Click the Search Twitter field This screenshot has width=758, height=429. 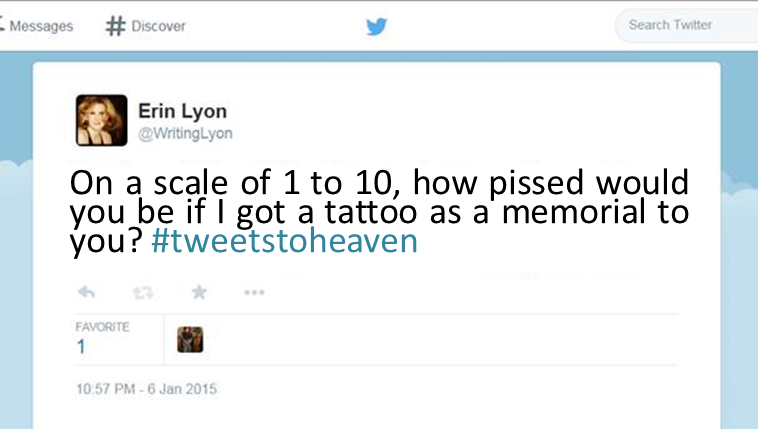point(686,25)
